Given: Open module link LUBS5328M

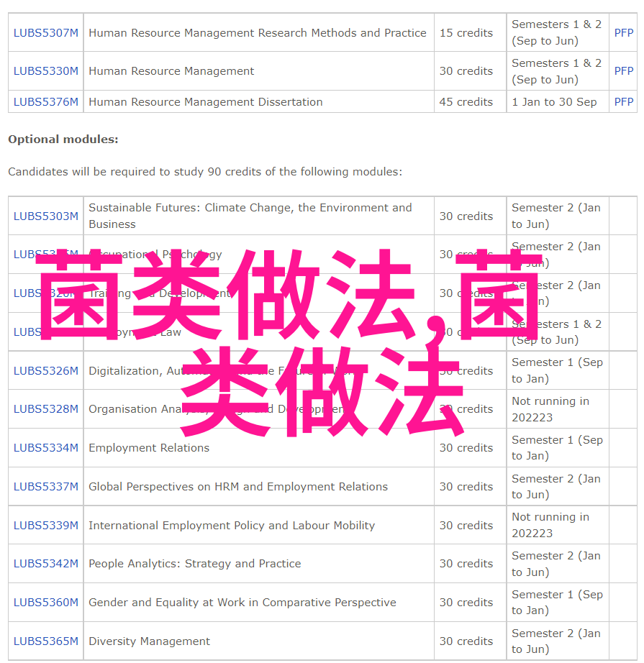Looking at the screenshot, I should pyautogui.click(x=46, y=409).
